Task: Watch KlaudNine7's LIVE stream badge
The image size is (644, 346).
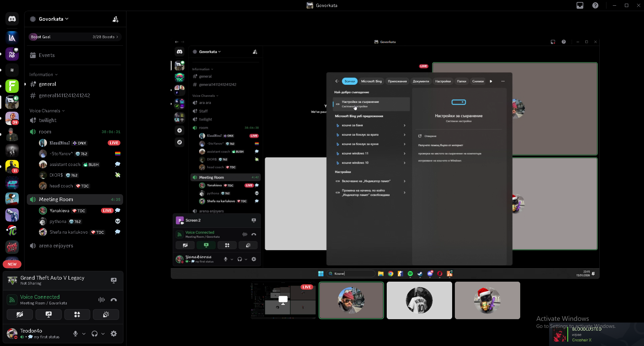Action: [x=114, y=143]
